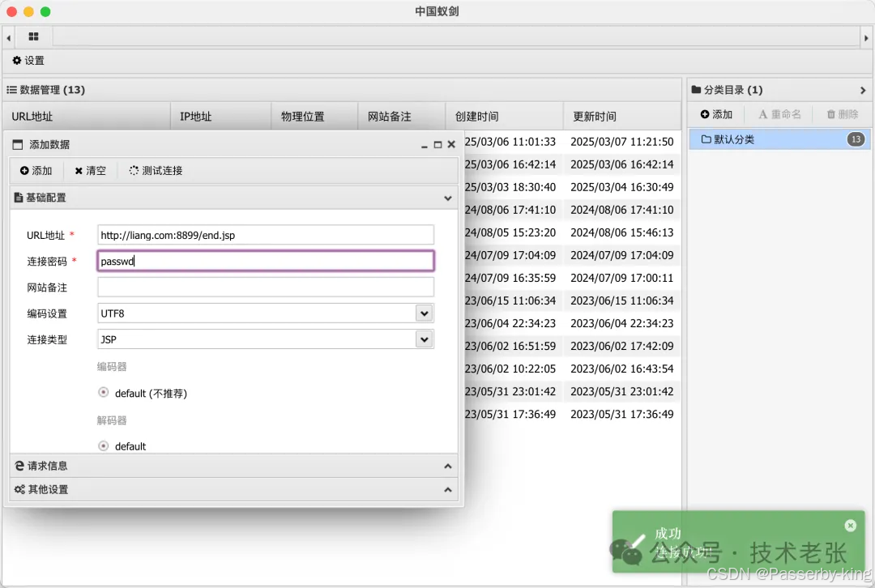Screen dimensions: 875x588
Task: Minimize the 添加数据 dialog
Action: [x=424, y=145]
